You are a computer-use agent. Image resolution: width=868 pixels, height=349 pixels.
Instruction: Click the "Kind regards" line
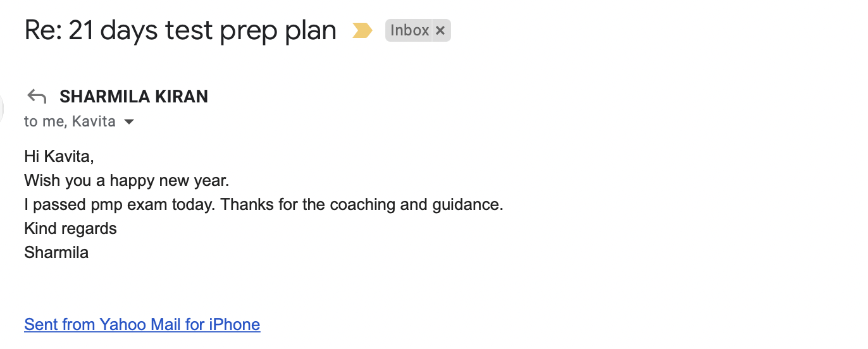click(x=70, y=228)
